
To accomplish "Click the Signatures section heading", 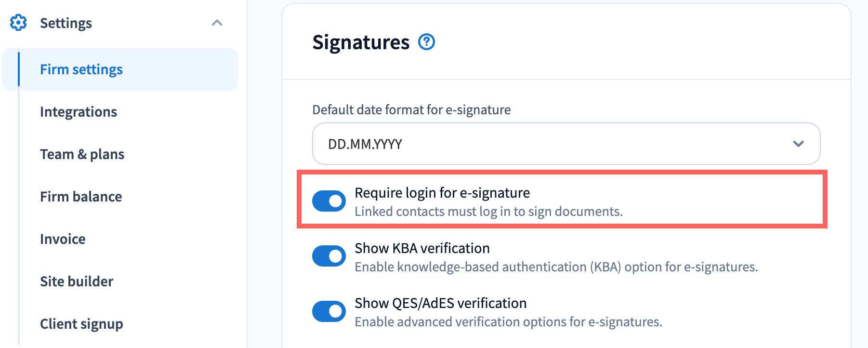I will 361,42.
